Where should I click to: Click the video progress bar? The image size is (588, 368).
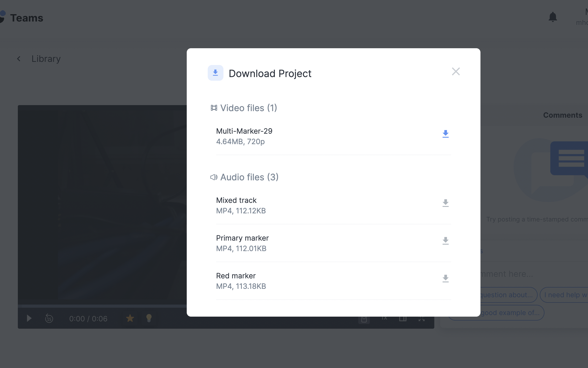click(102, 306)
